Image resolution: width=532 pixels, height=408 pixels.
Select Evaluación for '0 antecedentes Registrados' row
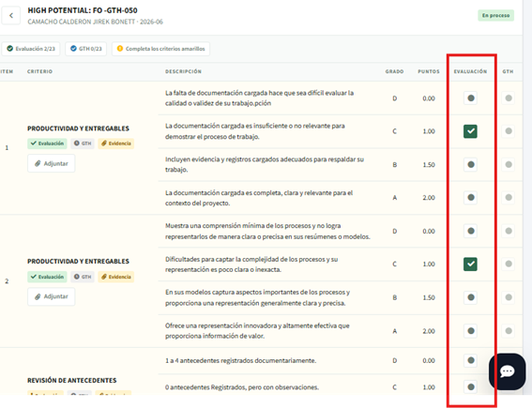(471, 386)
